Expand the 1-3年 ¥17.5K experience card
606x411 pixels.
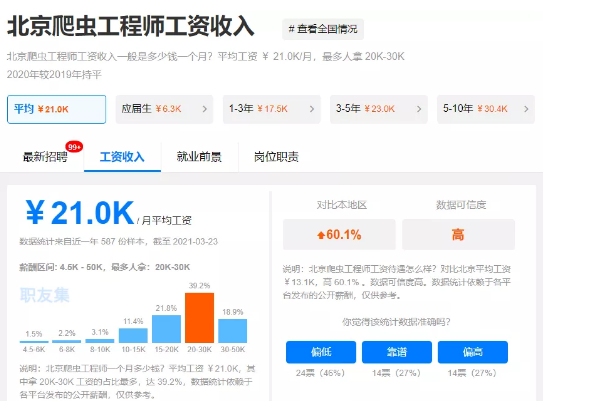[x=271, y=108]
